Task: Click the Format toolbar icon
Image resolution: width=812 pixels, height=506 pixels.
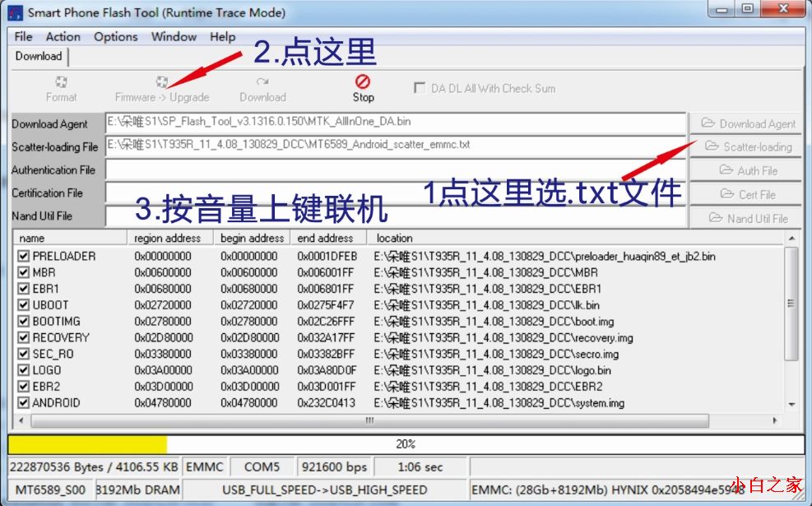Action: [x=61, y=81]
